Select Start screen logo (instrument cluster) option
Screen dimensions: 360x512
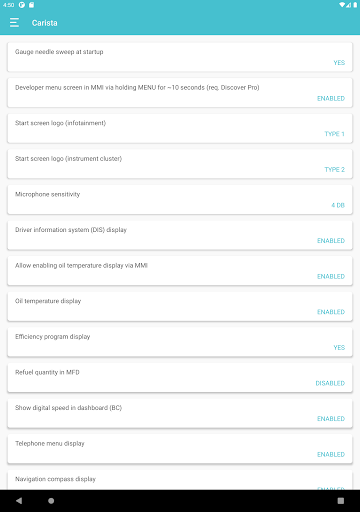[x=180, y=164]
